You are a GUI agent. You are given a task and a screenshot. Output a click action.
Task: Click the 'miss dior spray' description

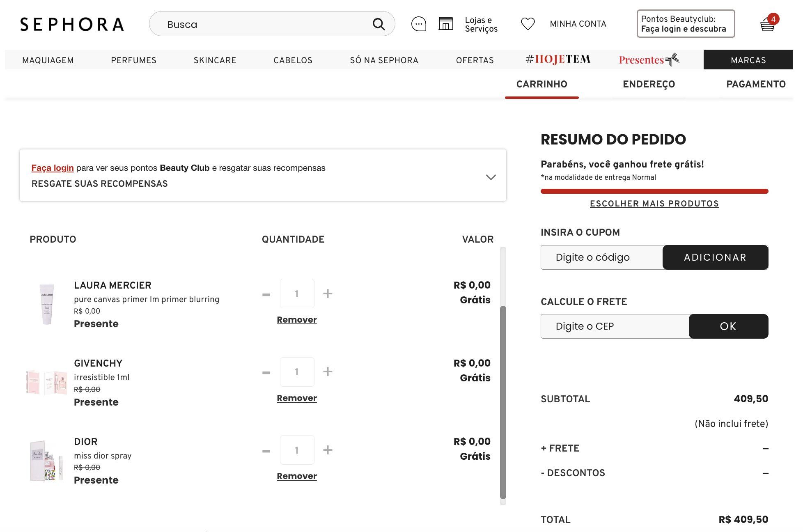pyautogui.click(x=103, y=456)
